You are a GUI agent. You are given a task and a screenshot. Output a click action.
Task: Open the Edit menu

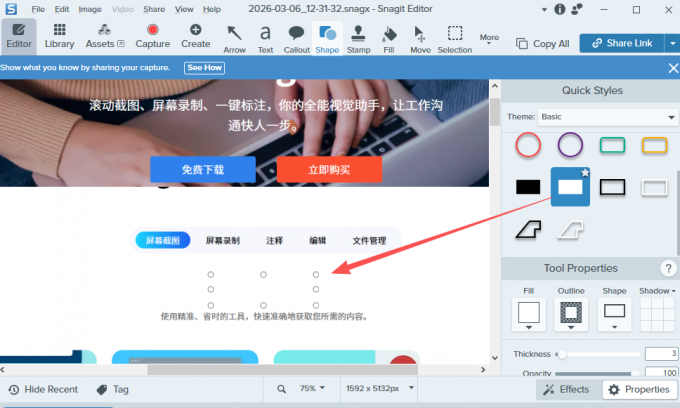coord(62,9)
